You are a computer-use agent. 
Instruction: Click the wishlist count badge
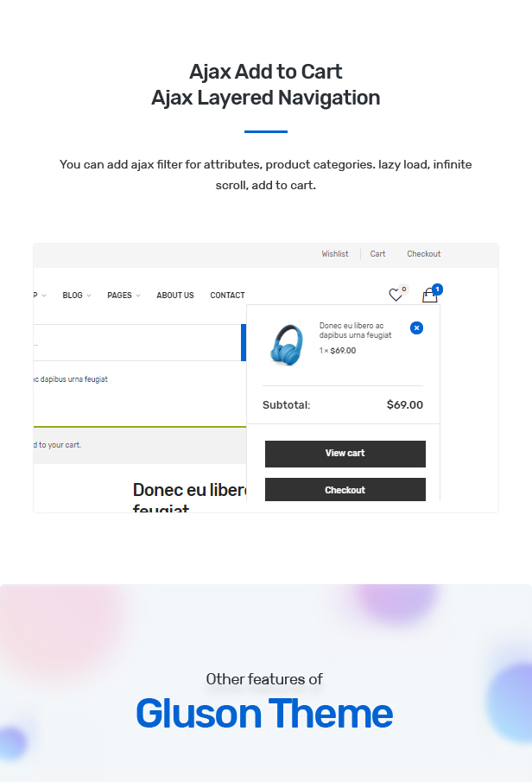coord(403,289)
